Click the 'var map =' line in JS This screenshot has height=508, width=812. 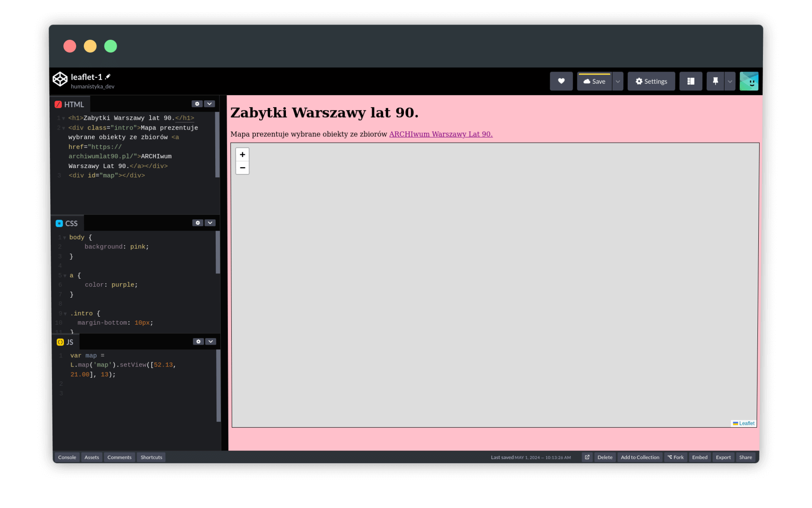click(x=87, y=356)
